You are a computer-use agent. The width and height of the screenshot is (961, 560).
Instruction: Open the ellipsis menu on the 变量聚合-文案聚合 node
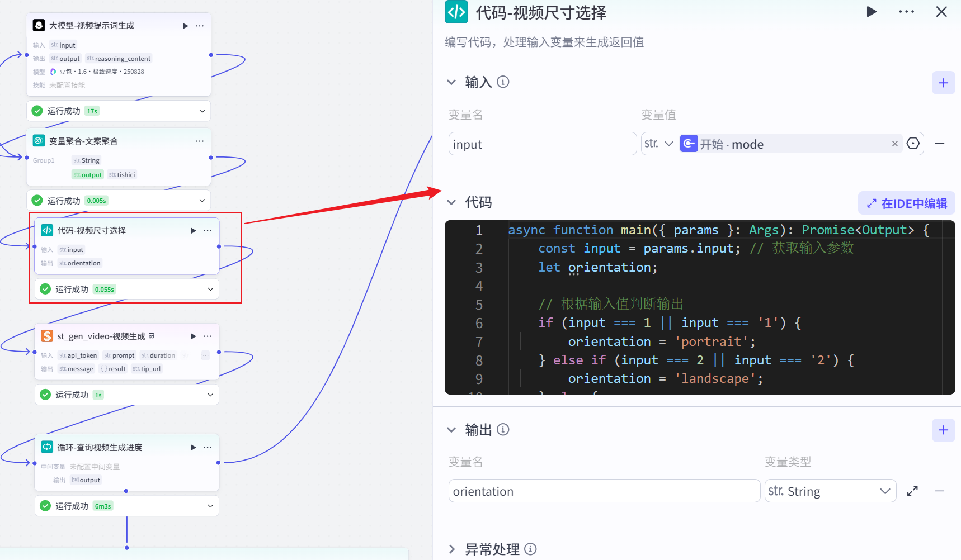click(200, 141)
